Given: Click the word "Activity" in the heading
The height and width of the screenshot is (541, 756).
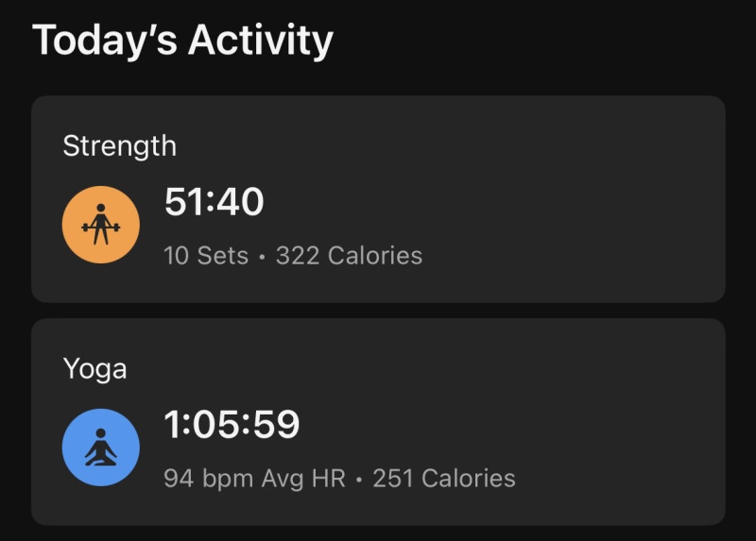Looking at the screenshot, I should coord(260,41).
